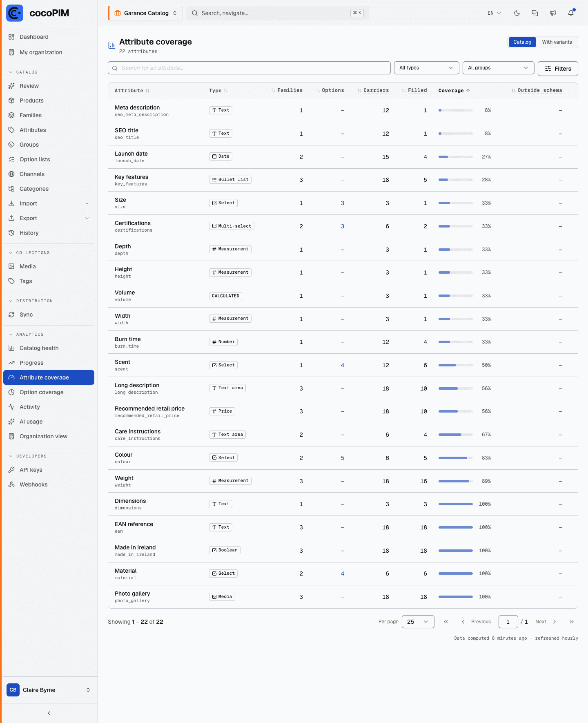Sort table by Outside schema column

pyautogui.click(x=537, y=90)
